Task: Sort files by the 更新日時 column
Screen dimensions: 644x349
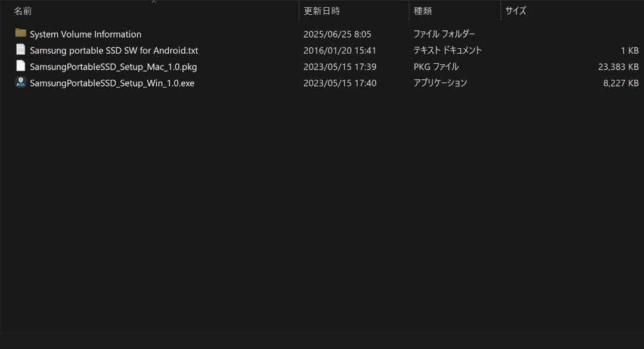Action: point(321,11)
